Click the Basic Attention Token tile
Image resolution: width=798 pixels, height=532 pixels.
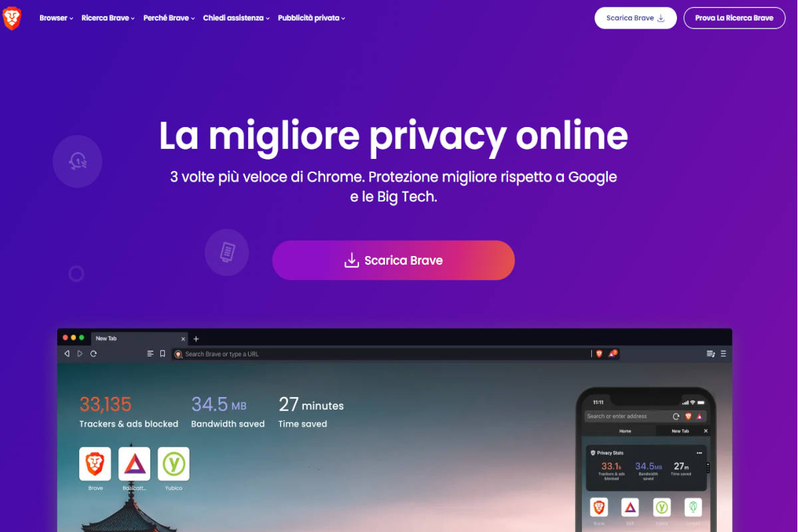point(134,464)
